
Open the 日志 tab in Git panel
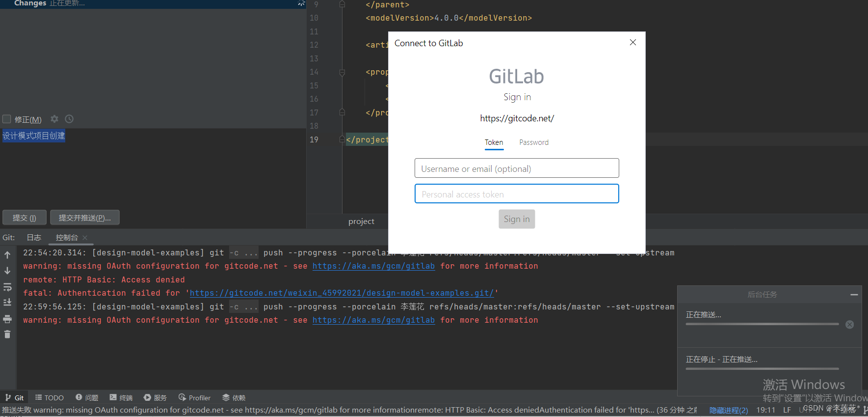coord(34,238)
